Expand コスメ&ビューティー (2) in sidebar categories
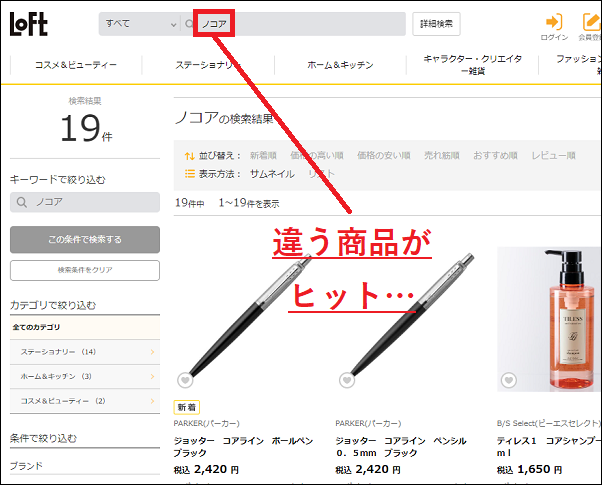Screen dimensions: 602x485 point(85,401)
